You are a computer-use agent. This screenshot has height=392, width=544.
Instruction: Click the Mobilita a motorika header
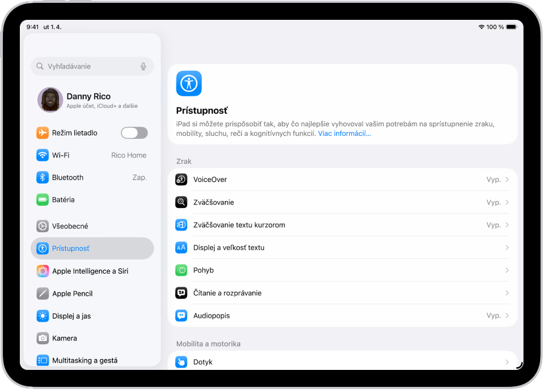[x=208, y=344]
